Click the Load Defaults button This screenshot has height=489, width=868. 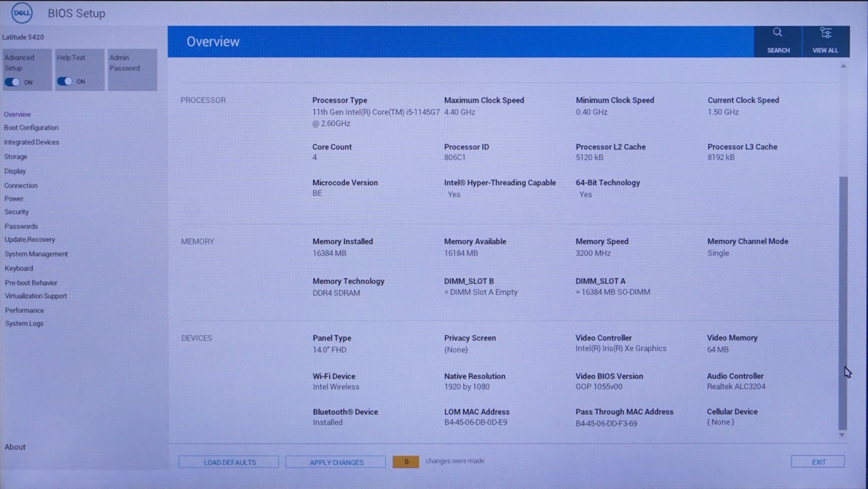pyautogui.click(x=229, y=462)
